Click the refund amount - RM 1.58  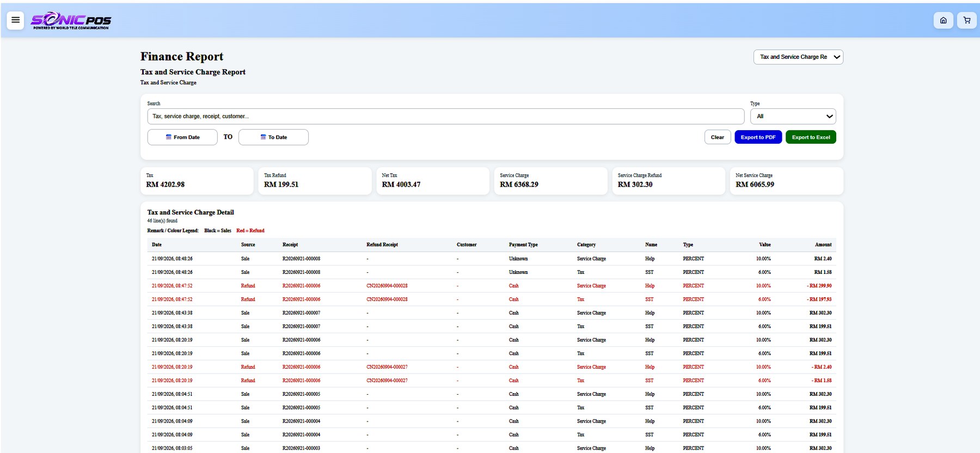pos(822,381)
